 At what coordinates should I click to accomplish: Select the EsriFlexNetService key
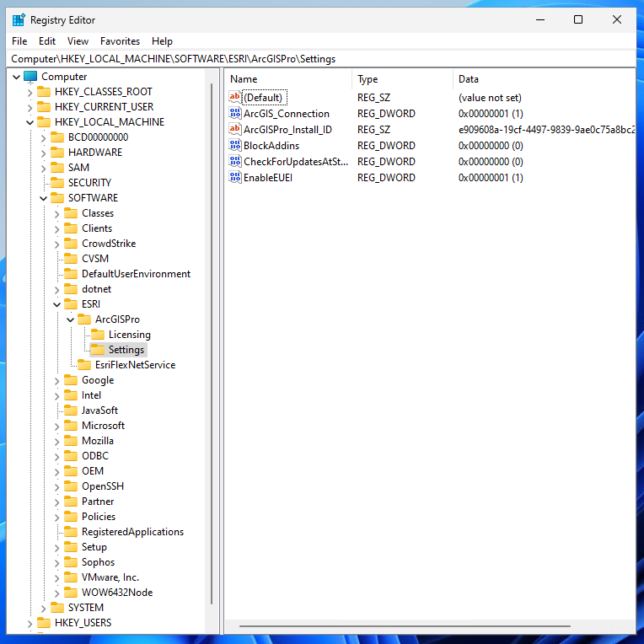135,365
